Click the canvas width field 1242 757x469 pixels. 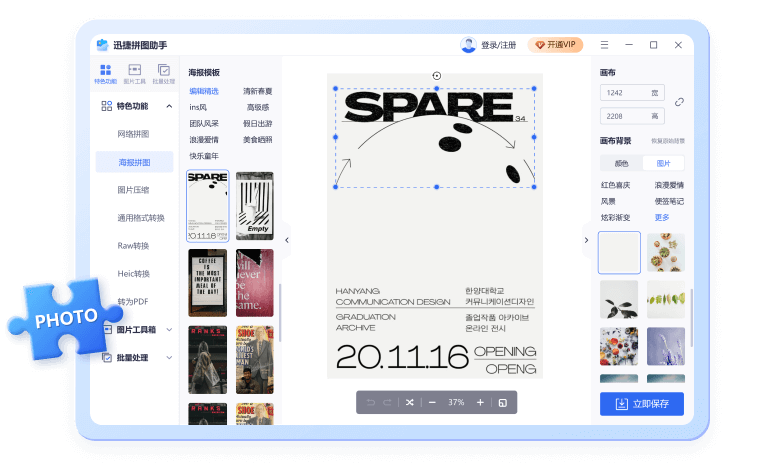pos(632,93)
